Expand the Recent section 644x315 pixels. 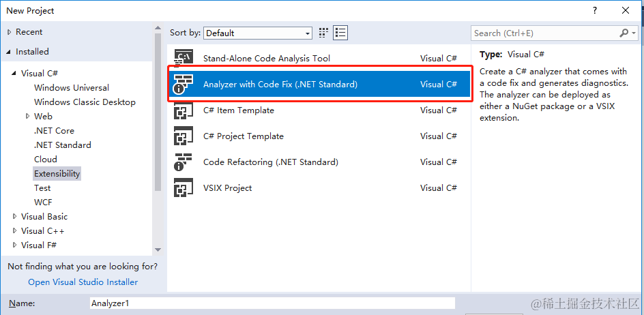click(10, 32)
